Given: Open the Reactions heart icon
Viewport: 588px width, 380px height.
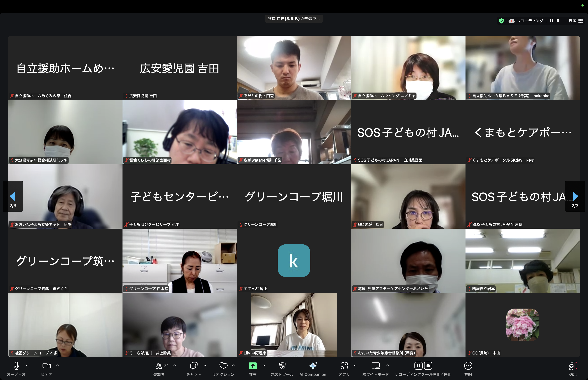Looking at the screenshot, I should click(223, 366).
